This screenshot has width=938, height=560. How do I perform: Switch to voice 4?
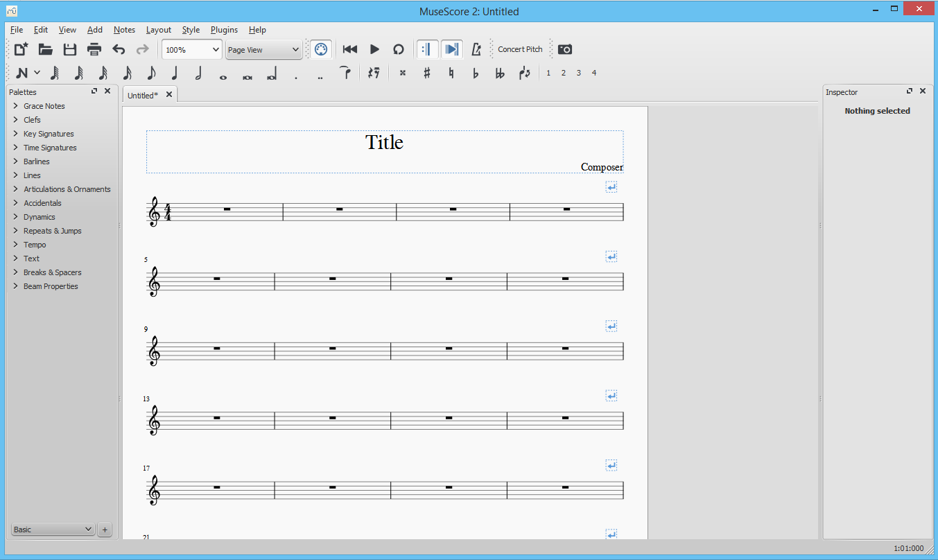(x=594, y=73)
